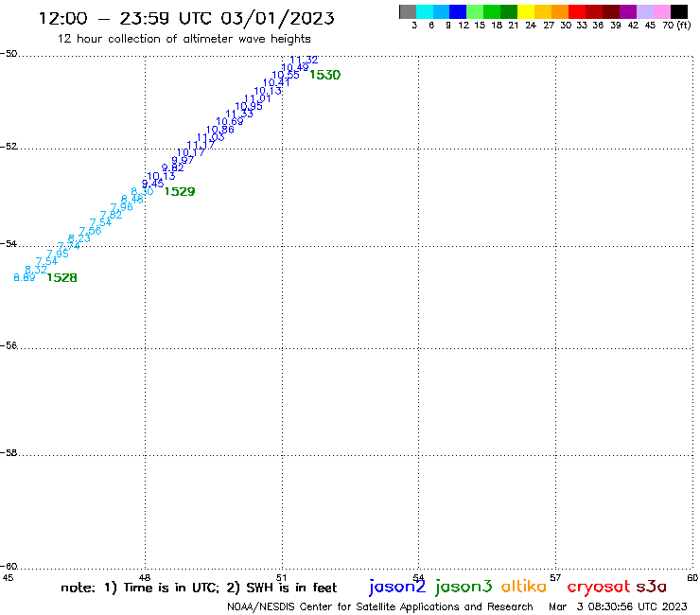Image resolution: width=700 pixels, height=615 pixels.
Task: Select the wave reading 8.89
Action: click(x=25, y=278)
